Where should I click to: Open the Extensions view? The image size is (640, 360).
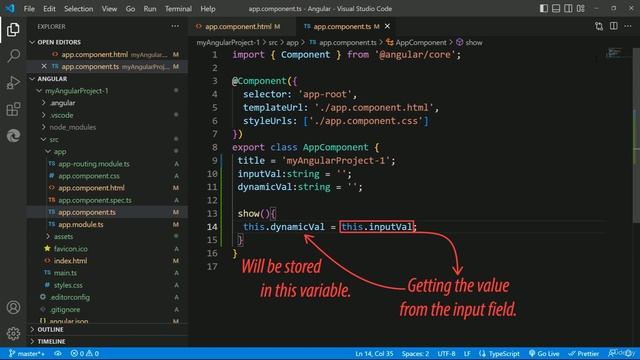(x=13, y=109)
